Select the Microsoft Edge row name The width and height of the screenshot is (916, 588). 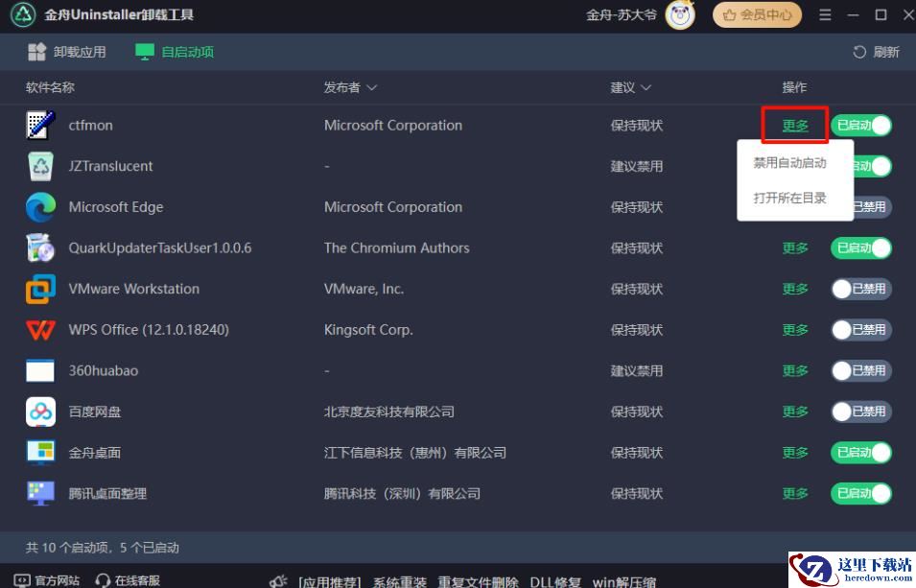tap(116, 207)
